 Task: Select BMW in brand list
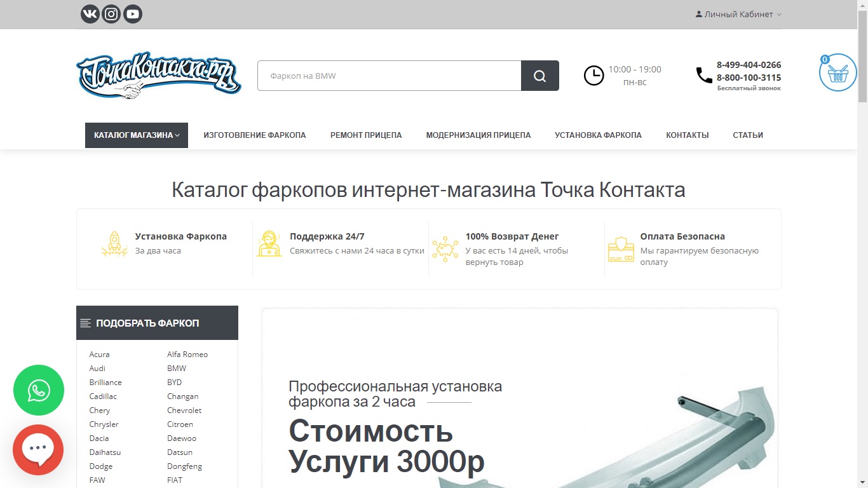pos(177,369)
